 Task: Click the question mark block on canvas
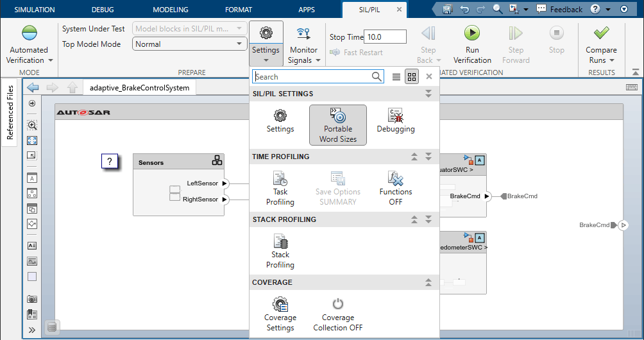coord(110,162)
